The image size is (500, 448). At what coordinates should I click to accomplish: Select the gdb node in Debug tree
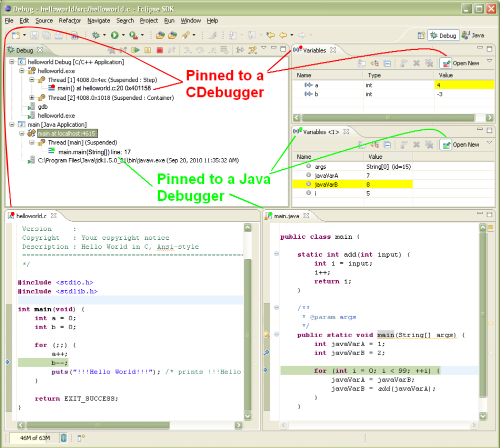click(x=42, y=107)
